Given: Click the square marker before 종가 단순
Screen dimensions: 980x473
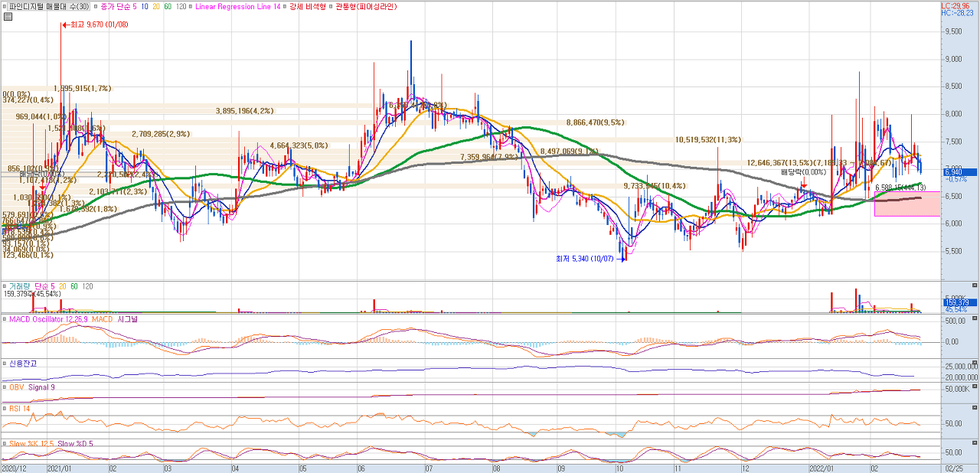Looking at the screenshot, I should 96,6.
